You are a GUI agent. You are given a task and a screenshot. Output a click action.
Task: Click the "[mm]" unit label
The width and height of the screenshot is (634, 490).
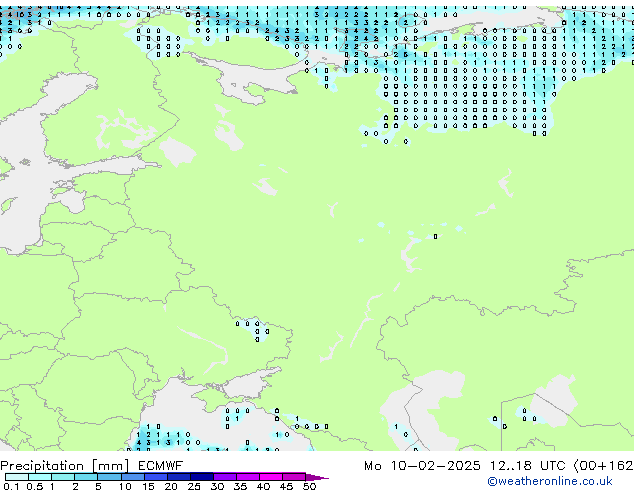pos(110,466)
